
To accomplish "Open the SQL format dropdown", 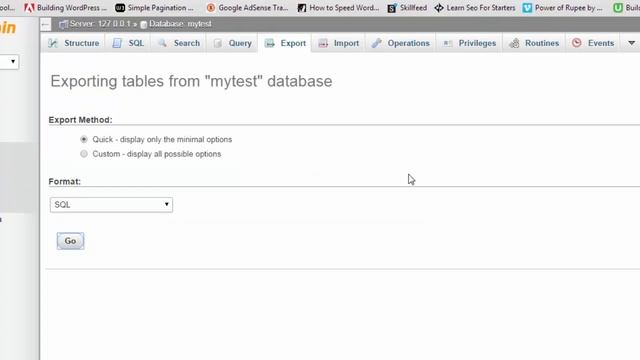I will click(x=111, y=205).
